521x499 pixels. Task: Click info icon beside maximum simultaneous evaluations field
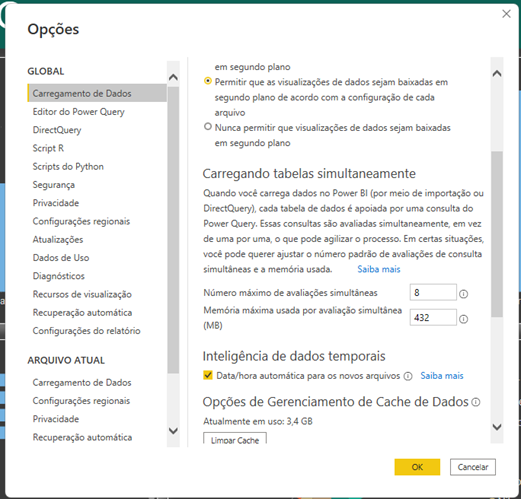pyautogui.click(x=463, y=294)
